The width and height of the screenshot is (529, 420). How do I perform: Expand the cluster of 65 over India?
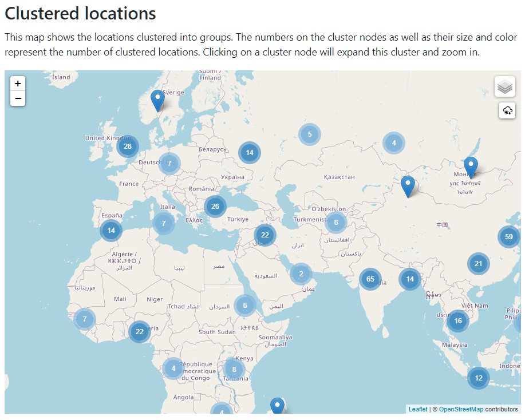pos(370,279)
